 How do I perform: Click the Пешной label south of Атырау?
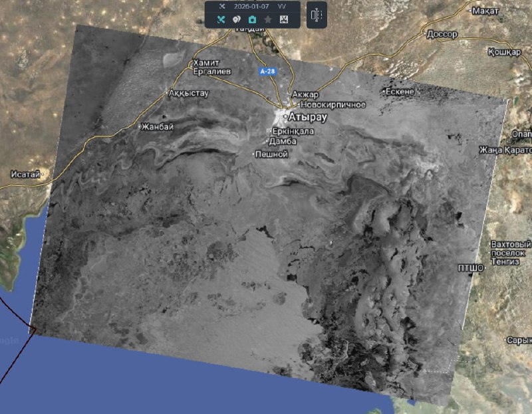coord(272,154)
